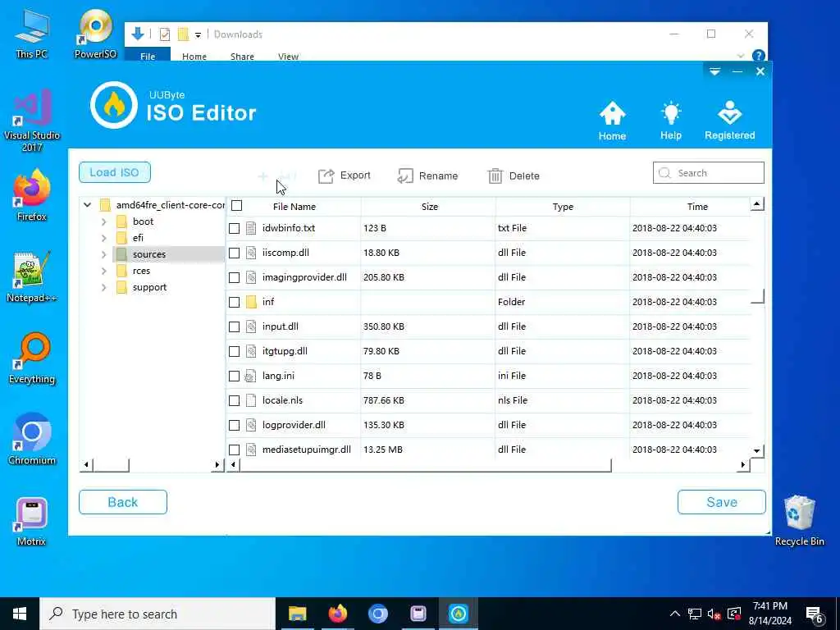The width and height of the screenshot is (840, 630).
Task: Sort by the Size column header
Action: point(428,206)
